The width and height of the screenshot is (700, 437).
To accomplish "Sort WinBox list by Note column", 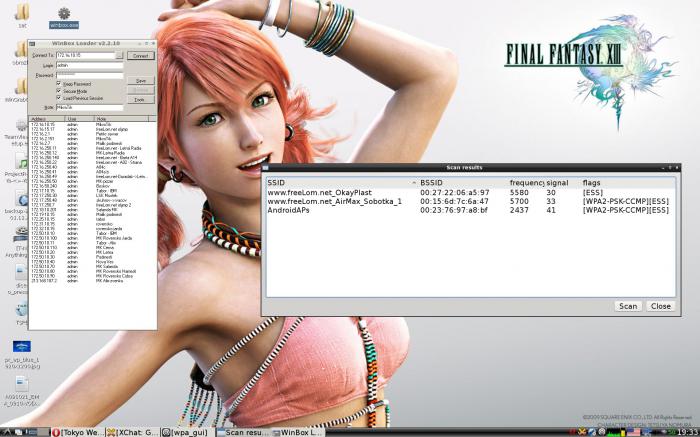I will tap(121, 119).
